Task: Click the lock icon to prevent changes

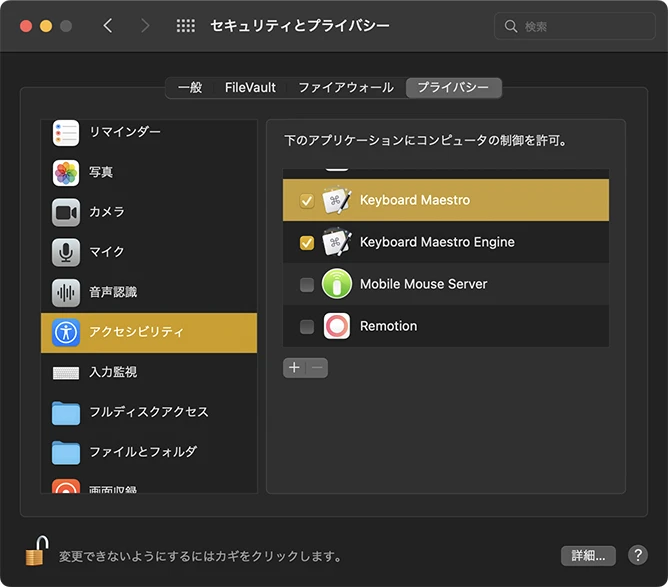Action: [x=37, y=551]
